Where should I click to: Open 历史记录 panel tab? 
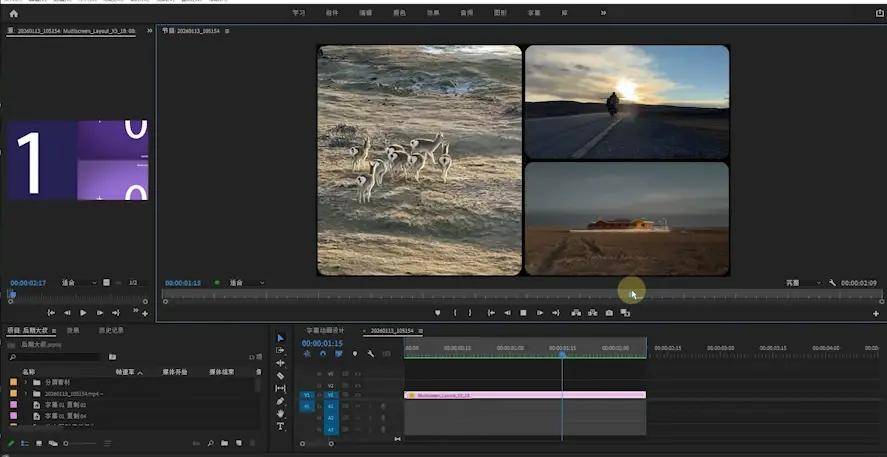coord(111,330)
